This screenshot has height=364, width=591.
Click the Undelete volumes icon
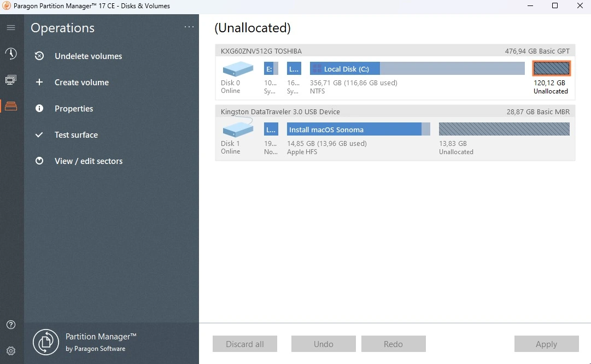(x=39, y=56)
